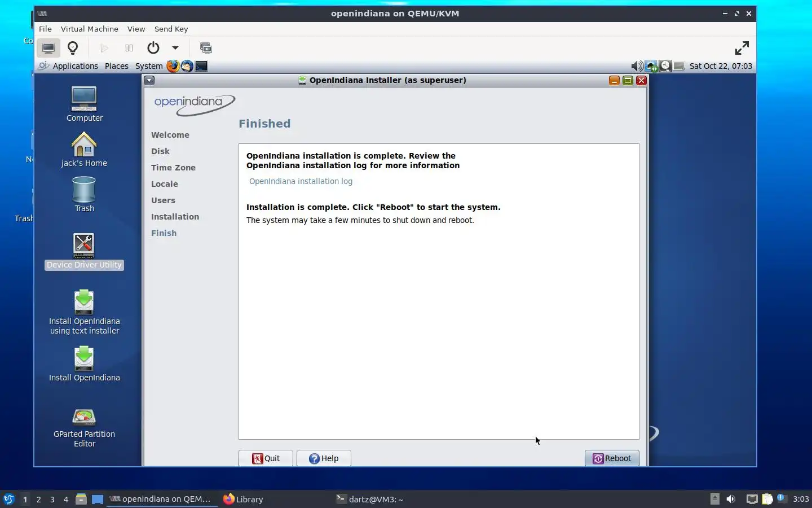The height and width of the screenshot is (508, 812).
Task: Click host show desktop icon
Action: (x=98, y=499)
